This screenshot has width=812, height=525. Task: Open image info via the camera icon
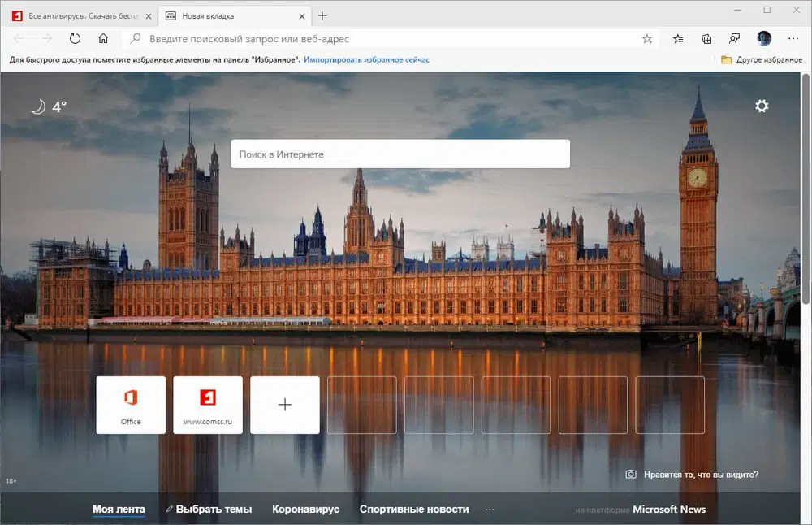[x=629, y=475]
